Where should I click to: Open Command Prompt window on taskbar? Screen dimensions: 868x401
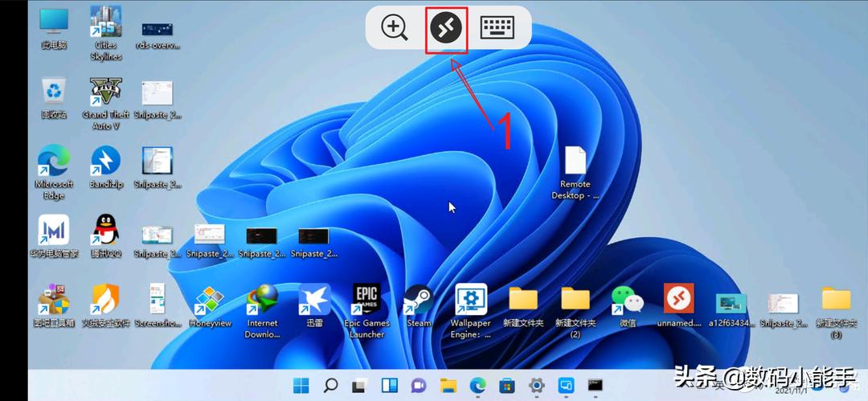point(595,385)
